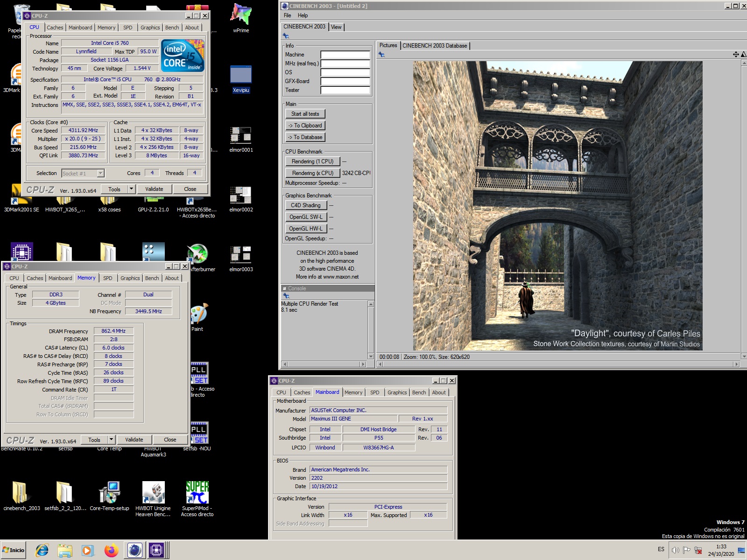Click the Console panel scroll down arrow
The height and width of the screenshot is (560, 747).
tap(371, 357)
